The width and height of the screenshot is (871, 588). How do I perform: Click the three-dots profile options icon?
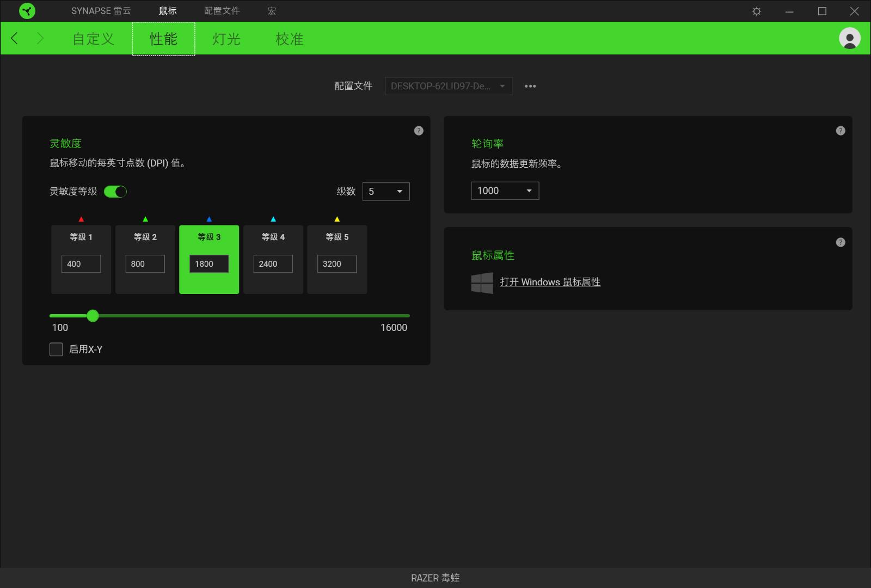click(x=530, y=86)
